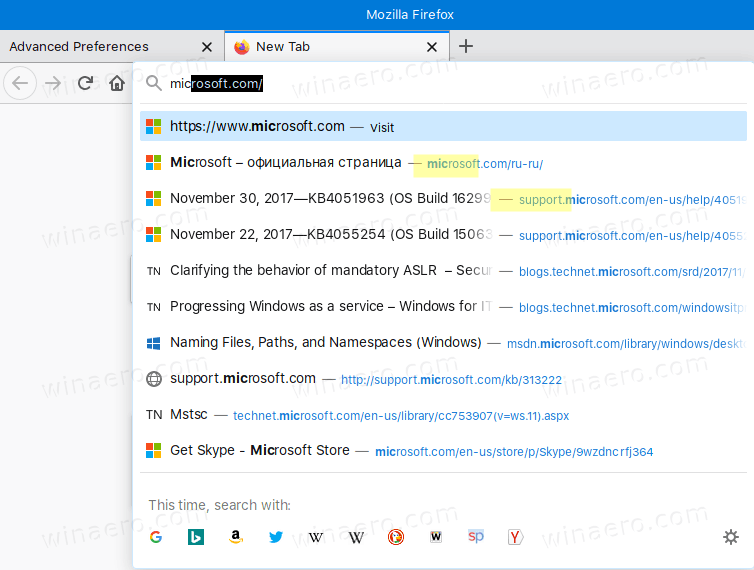Viewport: 754px width, 570px height.
Task: Select the https://www.microsoft.com — Visit suggestion
Action: (443, 127)
